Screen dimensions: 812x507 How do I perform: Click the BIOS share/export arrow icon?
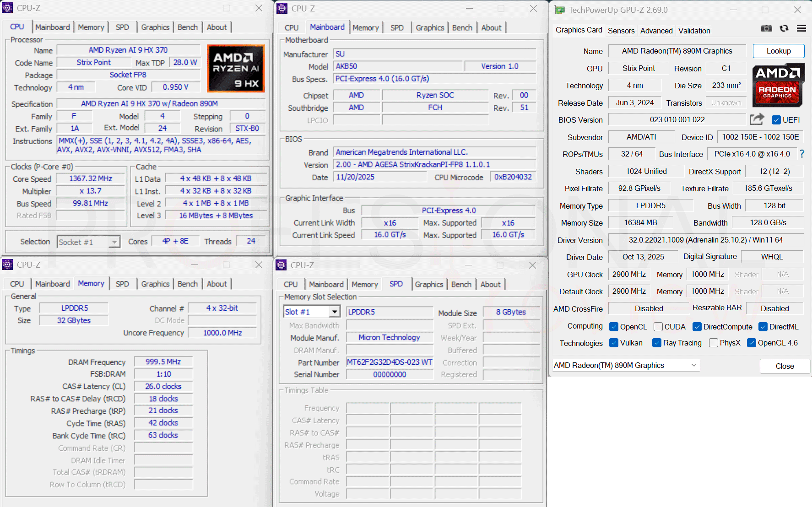pyautogui.click(x=757, y=119)
